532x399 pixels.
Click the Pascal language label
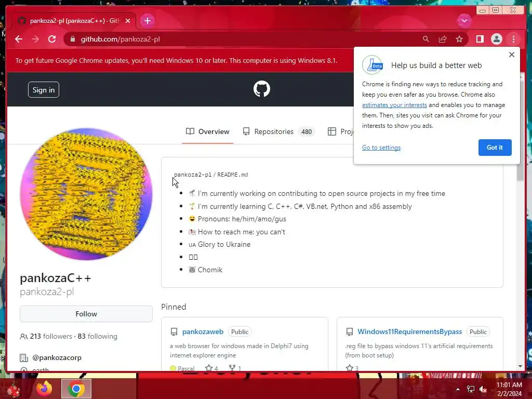pos(186,368)
